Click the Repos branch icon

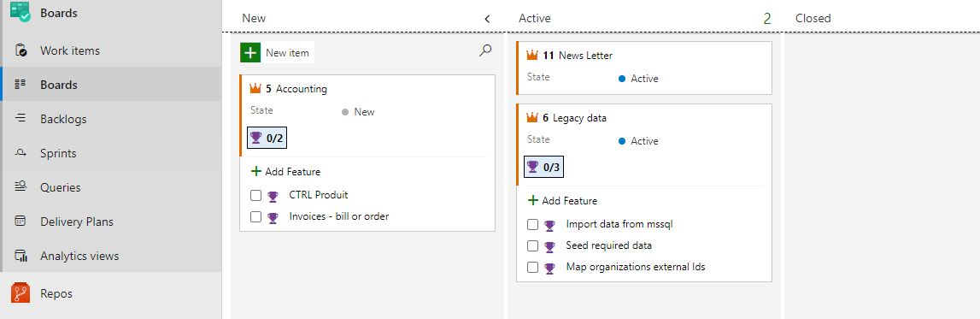click(x=21, y=293)
